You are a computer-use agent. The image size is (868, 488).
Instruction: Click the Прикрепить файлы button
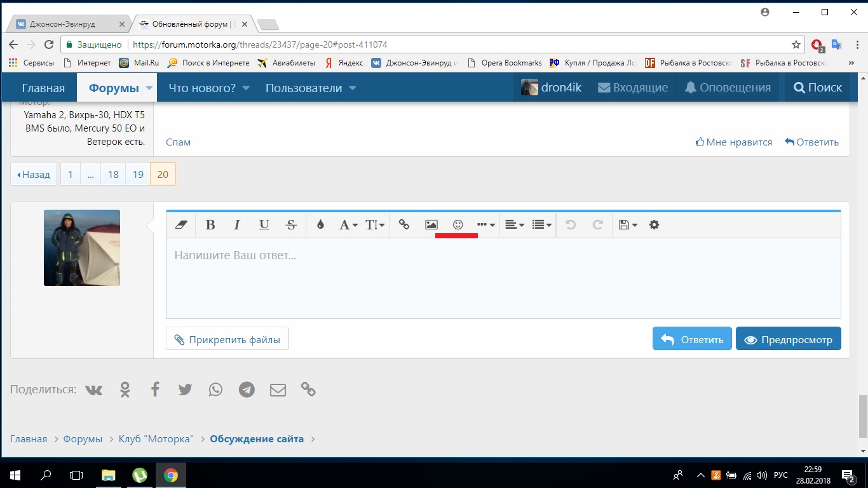pyautogui.click(x=227, y=340)
